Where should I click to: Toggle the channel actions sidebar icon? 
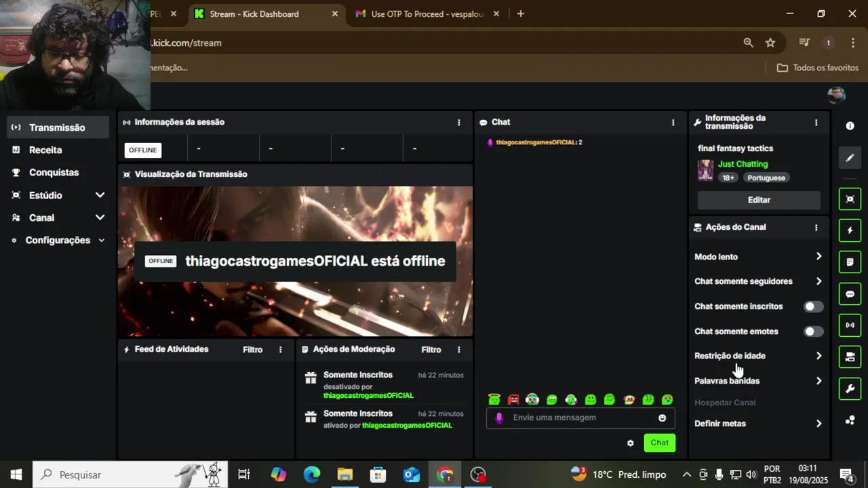click(x=850, y=357)
